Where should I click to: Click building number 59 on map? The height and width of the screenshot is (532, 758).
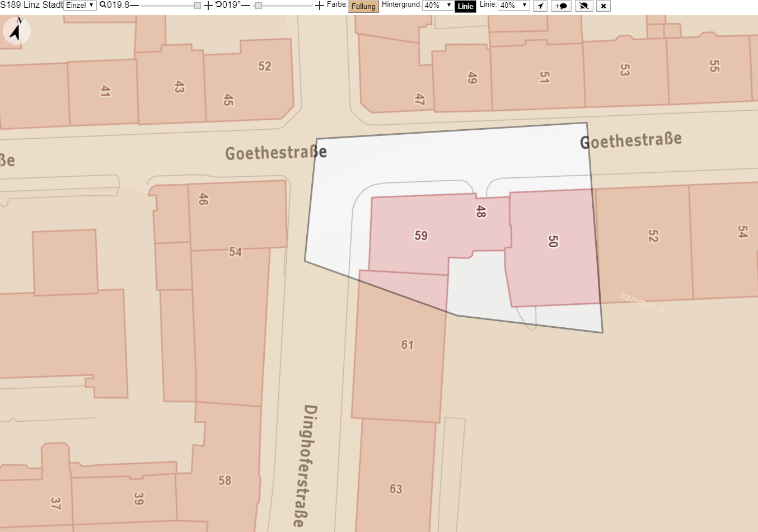point(421,236)
